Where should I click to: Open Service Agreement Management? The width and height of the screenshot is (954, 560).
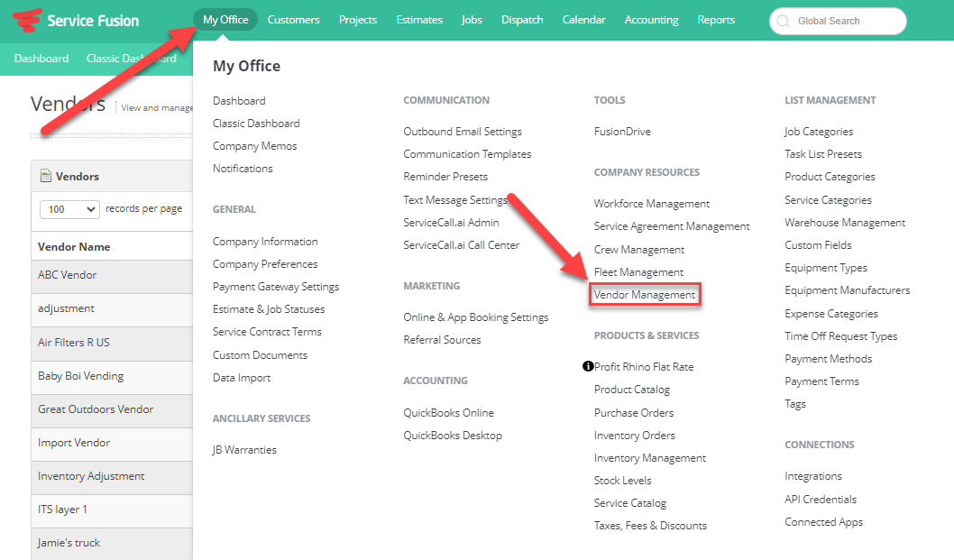pyautogui.click(x=672, y=225)
